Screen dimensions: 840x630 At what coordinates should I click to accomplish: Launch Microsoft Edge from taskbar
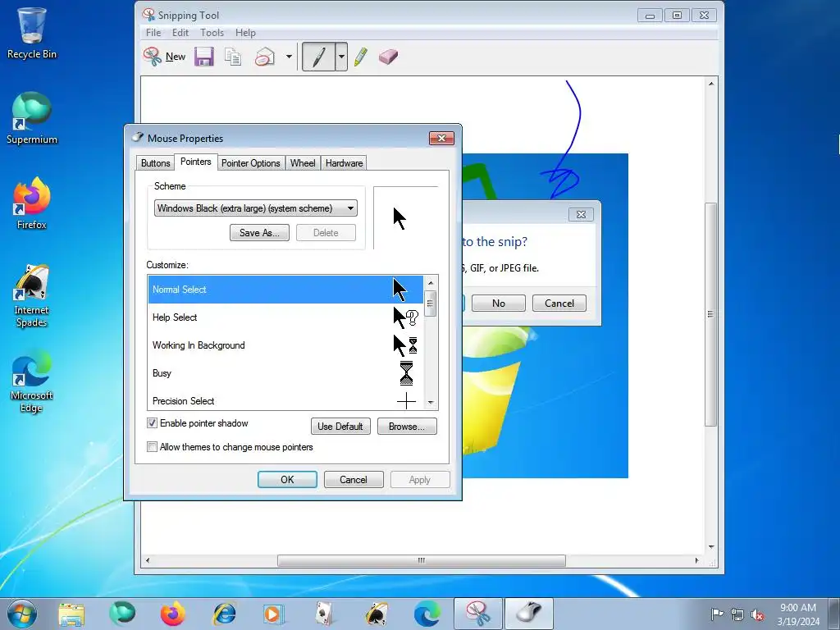tap(427, 614)
